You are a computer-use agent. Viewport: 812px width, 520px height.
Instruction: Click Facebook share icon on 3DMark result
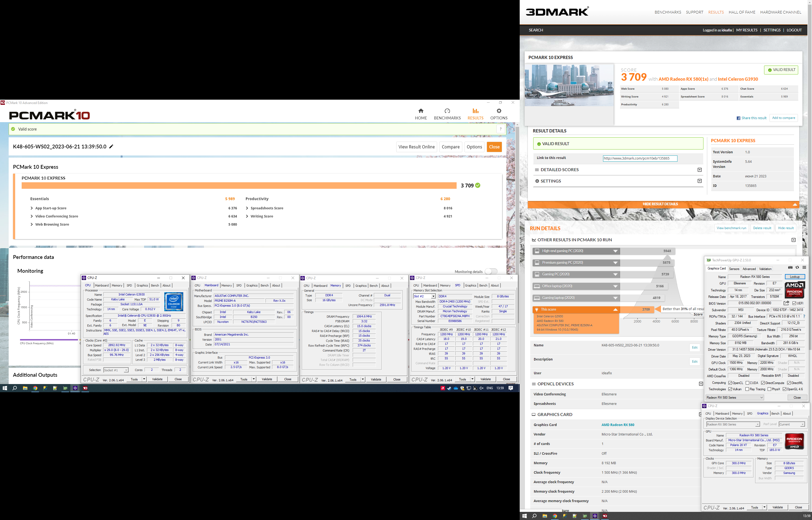pos(738,118)
